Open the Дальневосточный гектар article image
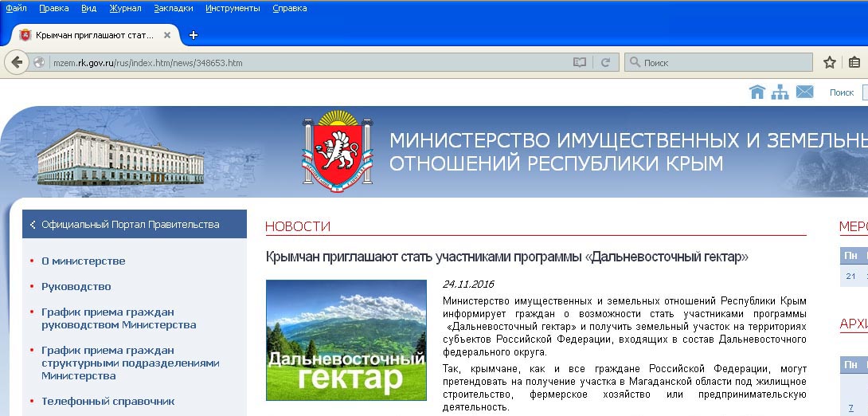Image resolution: width=868 pixels, height=416 pixels. pos(346,340)
